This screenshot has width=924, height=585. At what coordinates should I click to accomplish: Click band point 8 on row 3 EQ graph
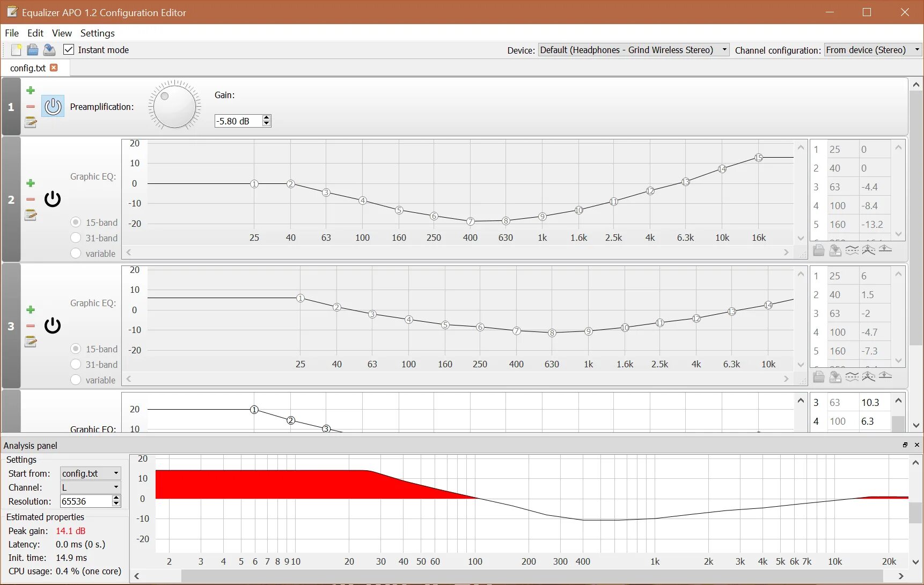point(552,333)
